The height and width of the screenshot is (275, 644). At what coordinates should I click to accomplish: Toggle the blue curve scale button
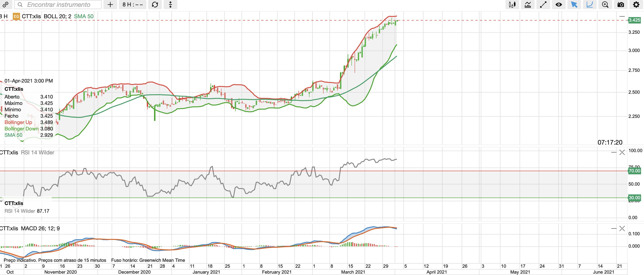pyautogui.click(x=590, y=5)
